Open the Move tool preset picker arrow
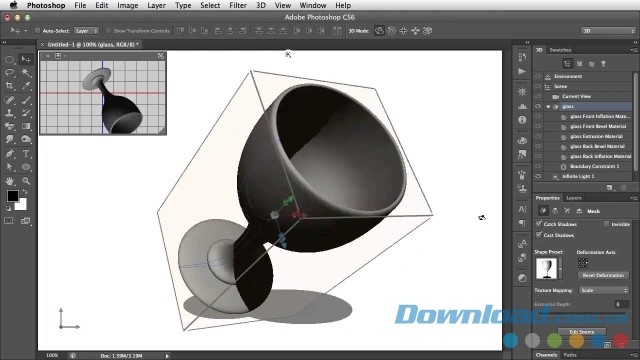Viewport: 640px width, 360px height. (26, 31)
